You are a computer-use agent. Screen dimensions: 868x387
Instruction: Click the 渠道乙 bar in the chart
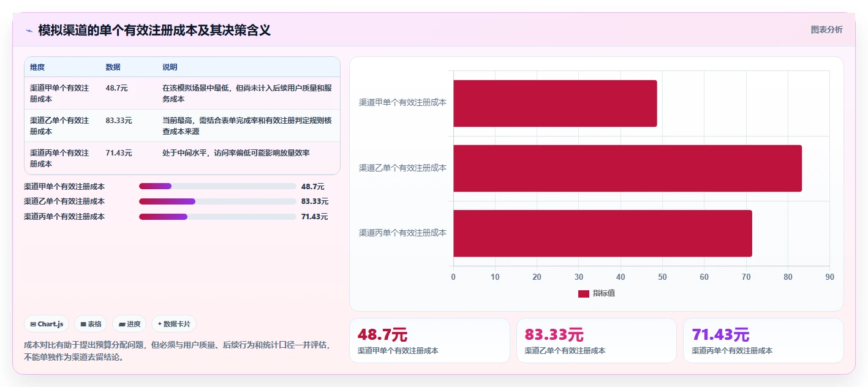(627, 168)
